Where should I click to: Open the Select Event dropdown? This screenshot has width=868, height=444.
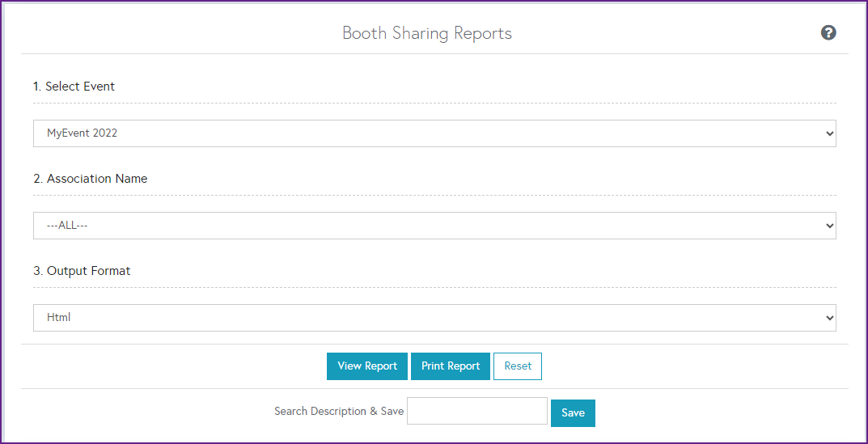click(x=434, y=133)
